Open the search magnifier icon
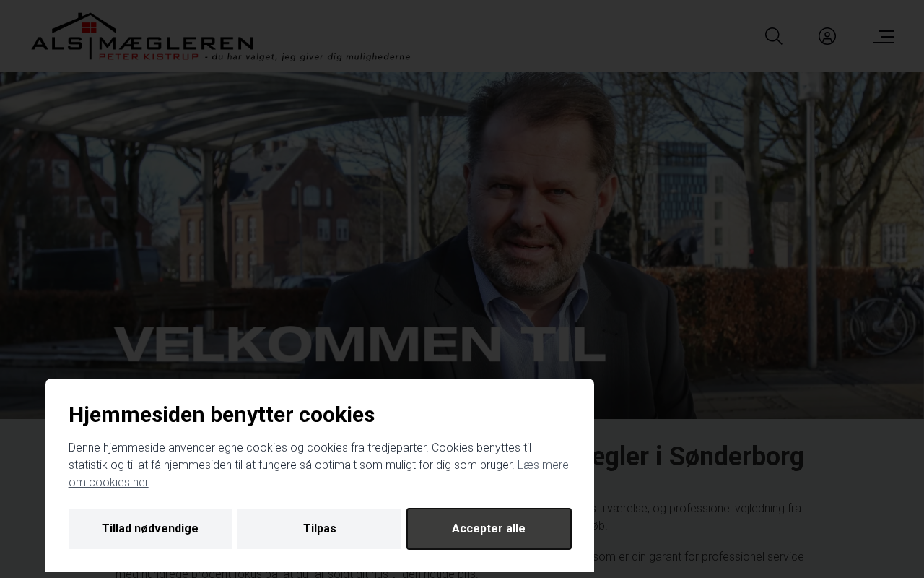This screenshot has height=578, width=924. click(773, 36)
